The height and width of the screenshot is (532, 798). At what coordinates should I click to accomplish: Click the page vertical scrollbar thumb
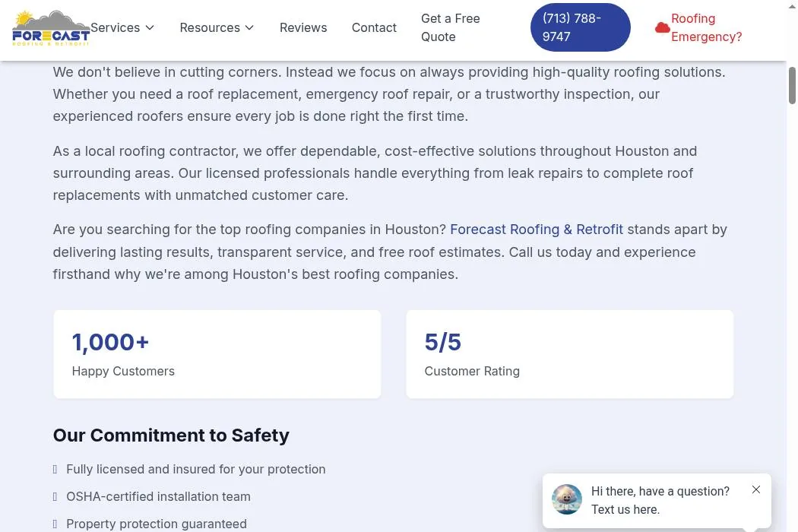792,86
